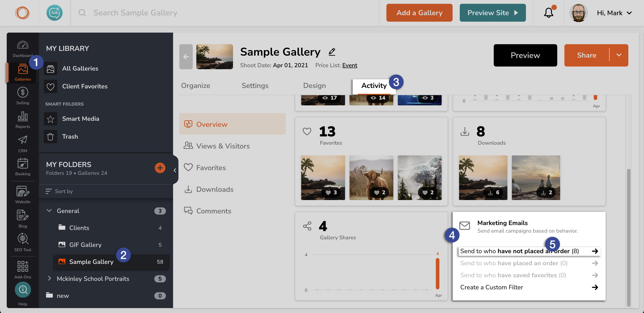
Task: Add a new folder with plus button
Action: (x=160, y=168)
